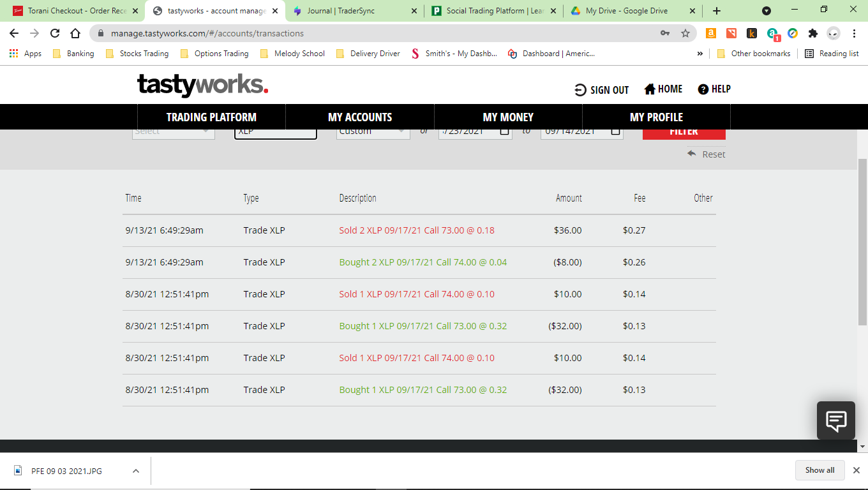Open the My Profile menu
The width and height of the screenshot is (868, 490).
[x=656, y=117]
